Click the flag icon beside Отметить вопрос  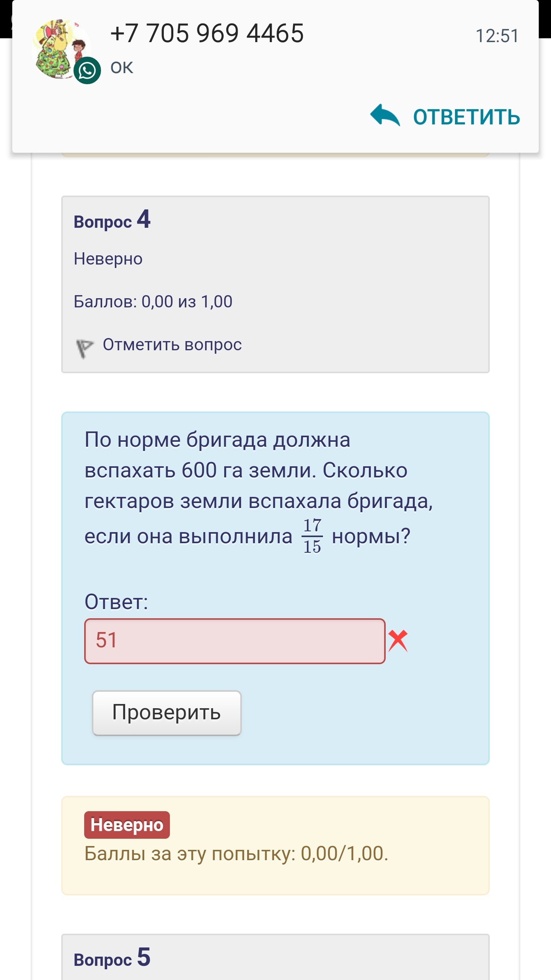[x=84, y=348]
